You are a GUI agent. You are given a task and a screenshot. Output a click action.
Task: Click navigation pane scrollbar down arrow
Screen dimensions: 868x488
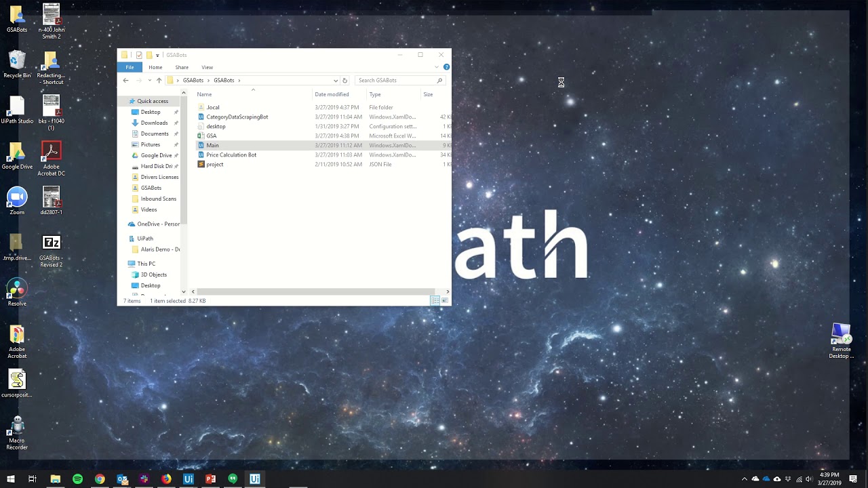click(183, 291)
